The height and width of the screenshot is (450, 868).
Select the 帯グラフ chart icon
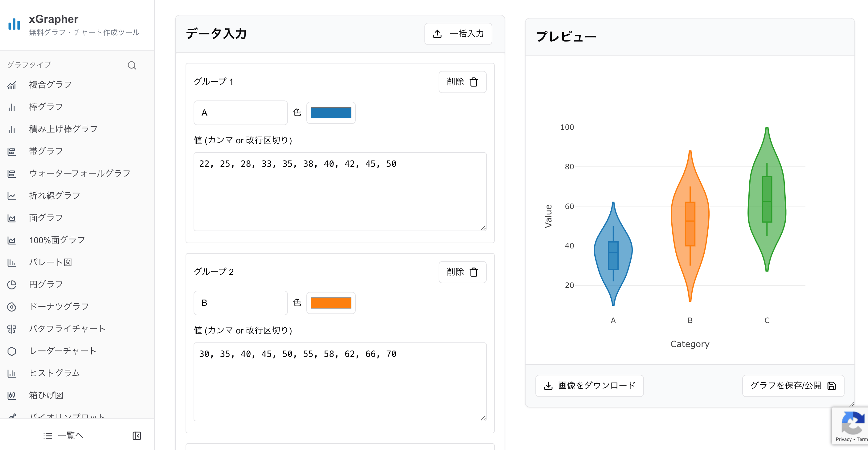coord(12,151)
